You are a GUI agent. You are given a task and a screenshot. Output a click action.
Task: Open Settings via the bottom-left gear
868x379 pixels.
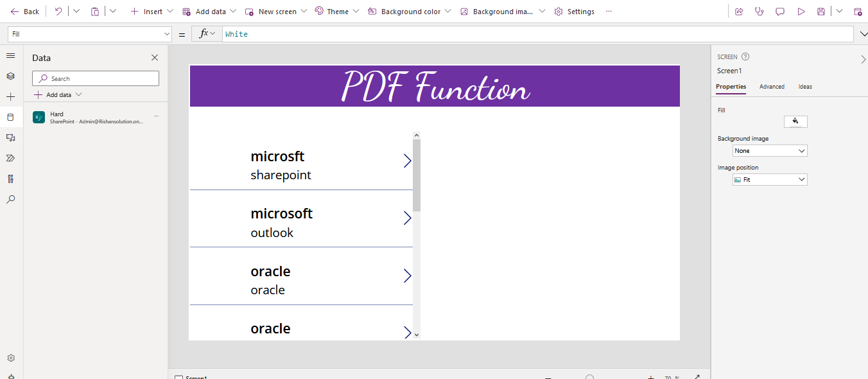(x=10, y=357)
